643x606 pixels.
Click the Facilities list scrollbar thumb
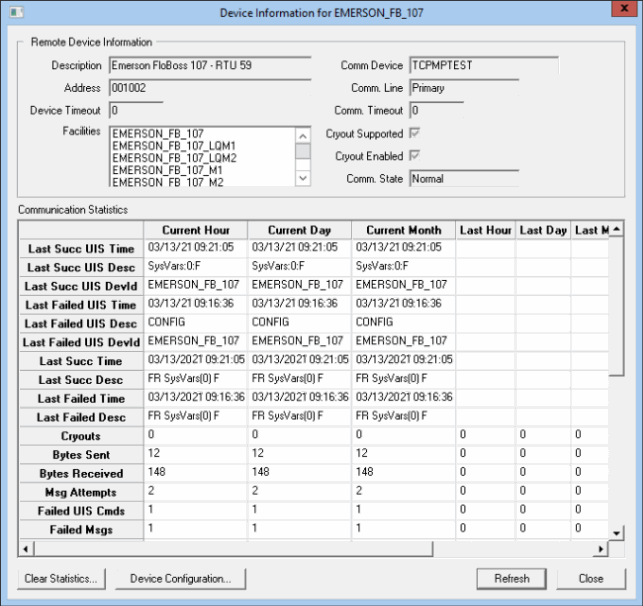click(x=303, y=151)
